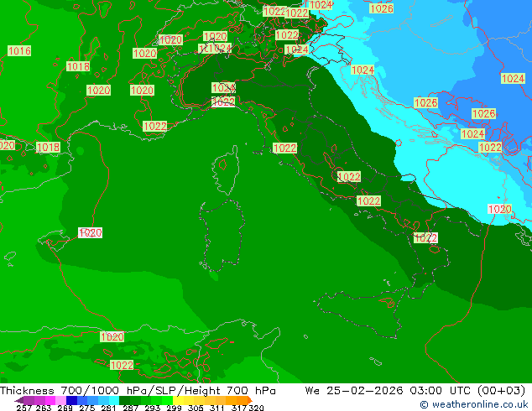
Task: Click legend value 263
Action: coord(44,408)
